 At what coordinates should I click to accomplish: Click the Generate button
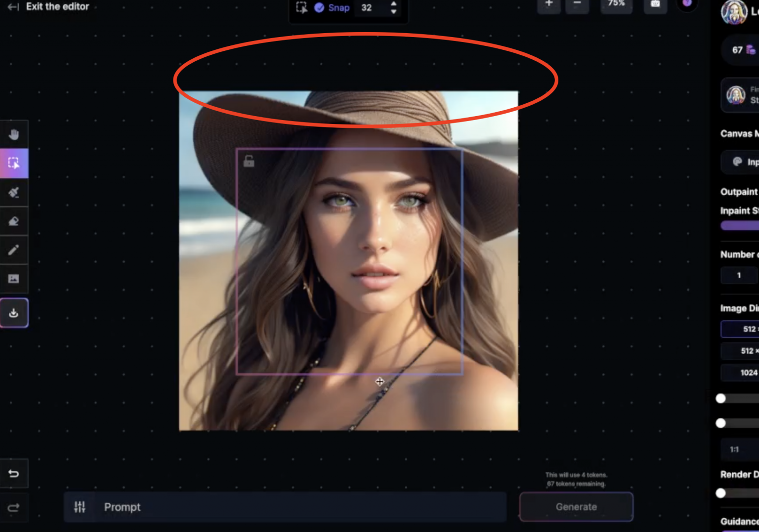pos(576,507)
